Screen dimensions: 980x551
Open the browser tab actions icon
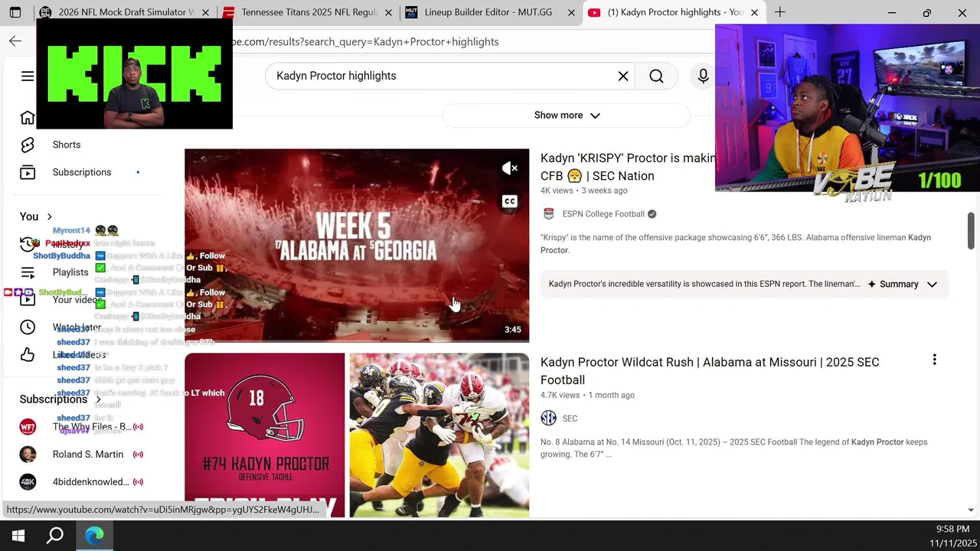[x=15, y=12]
